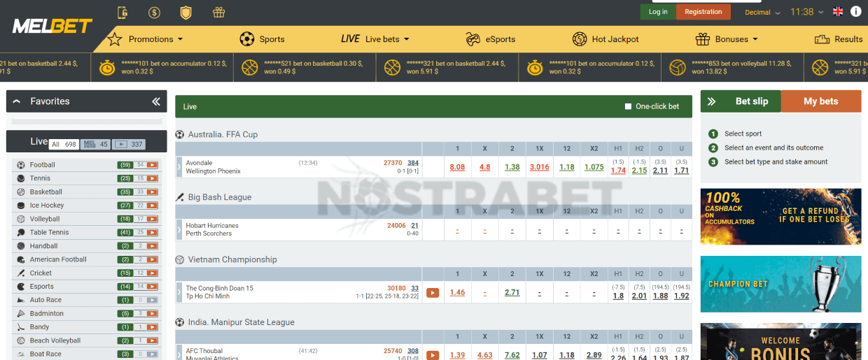Open the Australia. FFA Cup league link
868x360 pixels.
coord(223,134)
